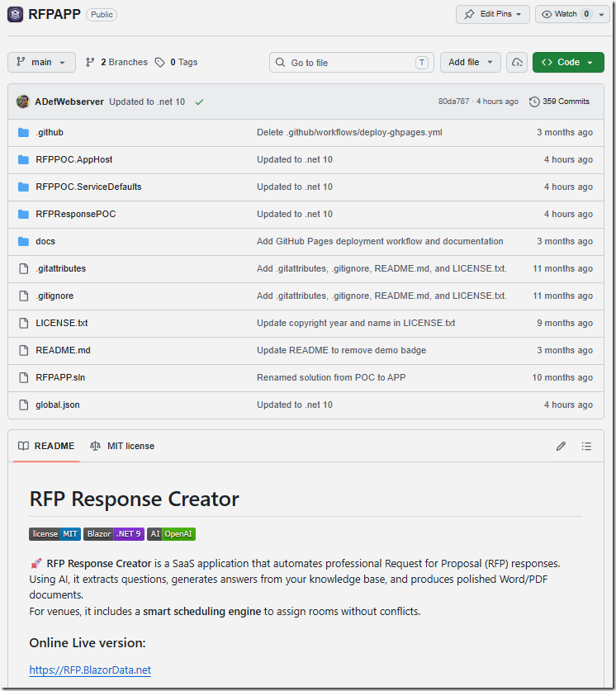The image size is (616, 691).
Task: View the 0 Tags link
Action: 176,62
